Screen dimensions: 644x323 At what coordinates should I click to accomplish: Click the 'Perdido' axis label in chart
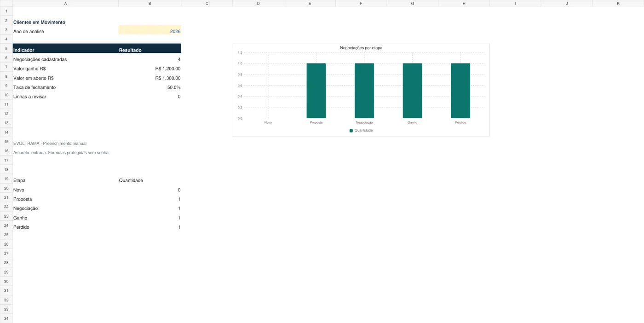[x=460, y=123]
